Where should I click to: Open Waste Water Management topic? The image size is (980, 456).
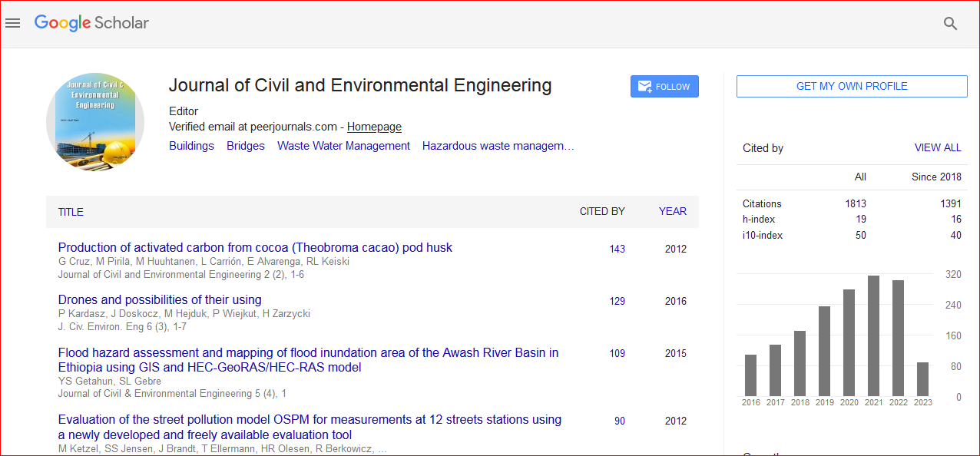coord(343,146)
